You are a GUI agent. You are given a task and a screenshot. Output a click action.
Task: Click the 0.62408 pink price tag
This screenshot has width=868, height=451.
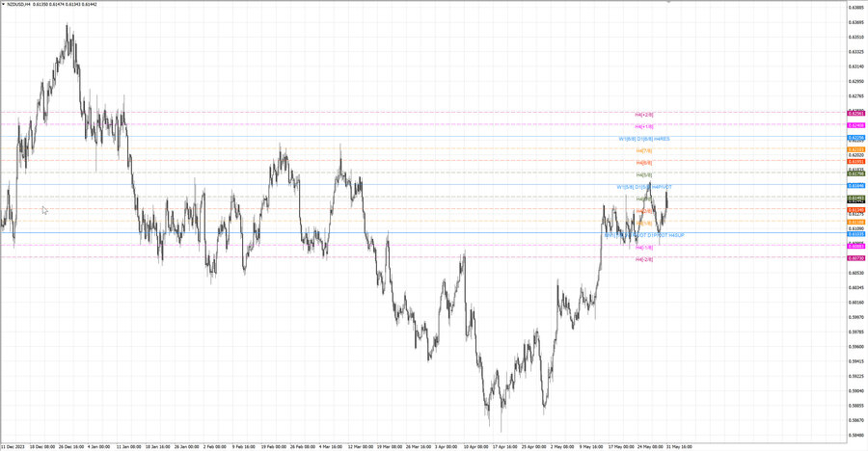856,125
